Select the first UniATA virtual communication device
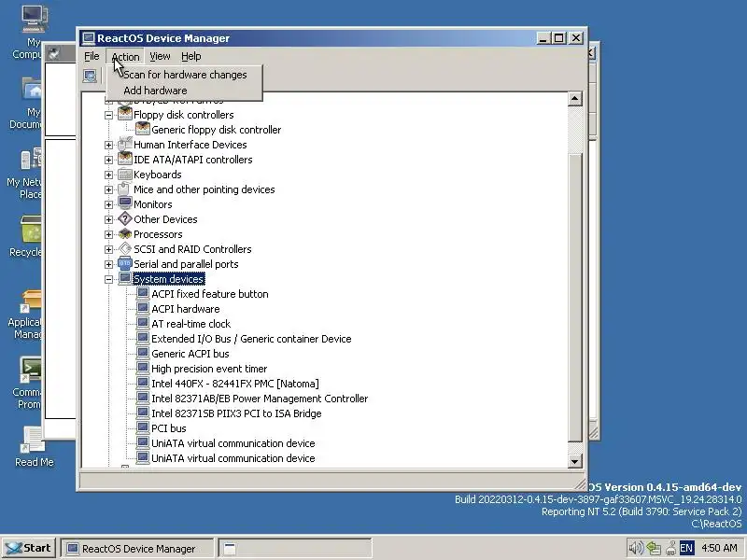This screenshot has height=560, width=747. 233,442
